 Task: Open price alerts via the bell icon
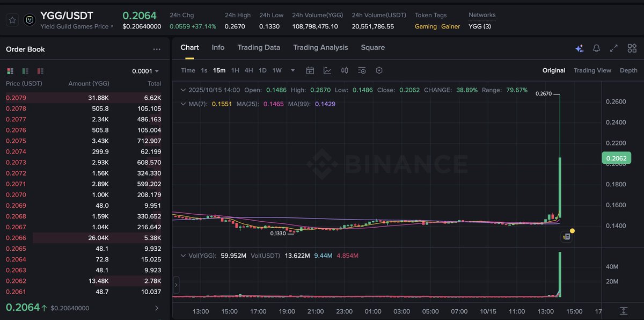pyautogui.click(x=596, y=48)
